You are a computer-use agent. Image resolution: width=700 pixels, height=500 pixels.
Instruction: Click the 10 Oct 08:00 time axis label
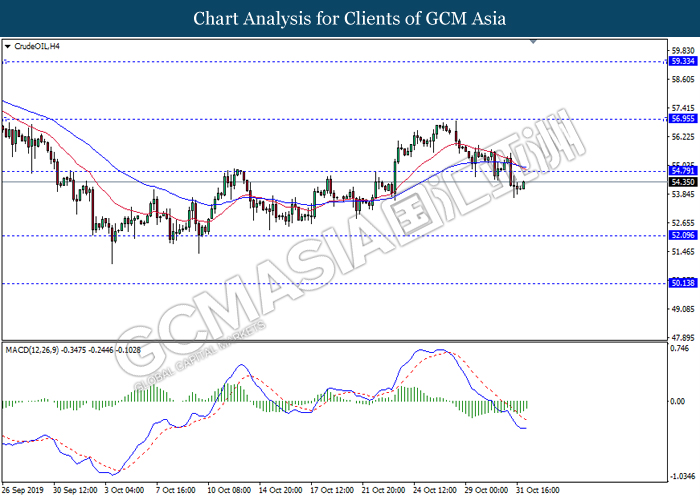(230, 492)
